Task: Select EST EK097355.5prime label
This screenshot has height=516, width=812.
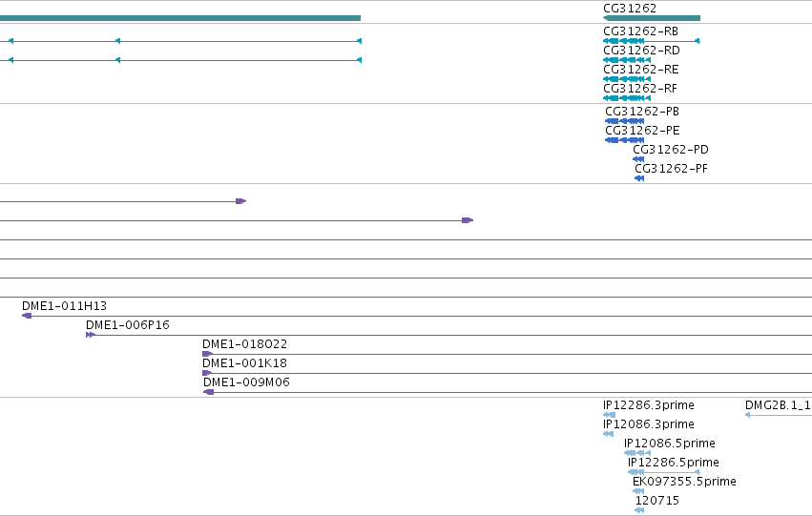Action: [684, 482]
